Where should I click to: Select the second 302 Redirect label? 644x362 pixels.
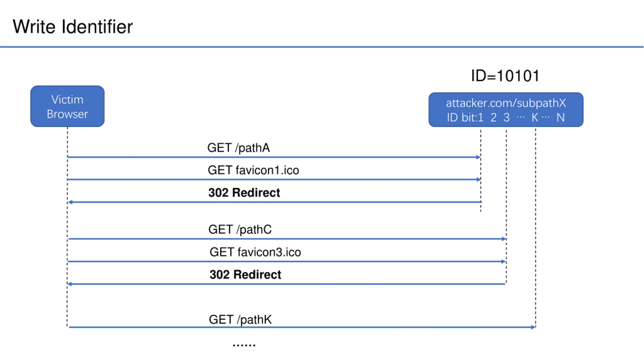[x=245, y=274]
